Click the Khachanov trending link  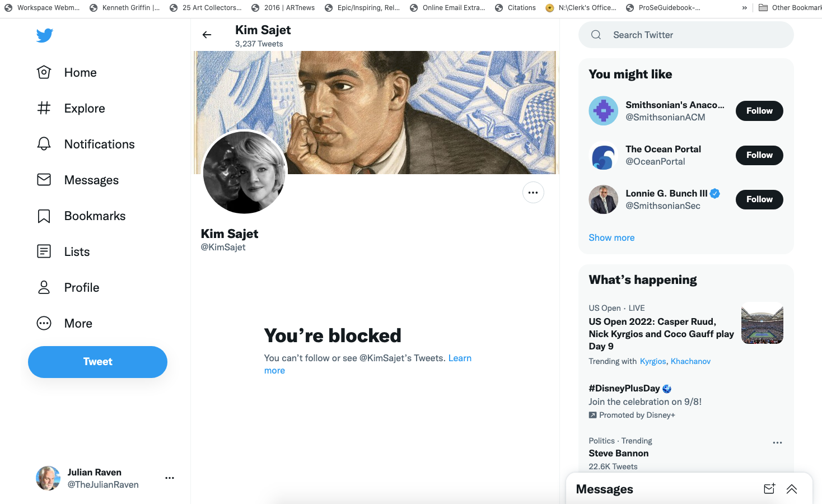[x=690, y=361]
